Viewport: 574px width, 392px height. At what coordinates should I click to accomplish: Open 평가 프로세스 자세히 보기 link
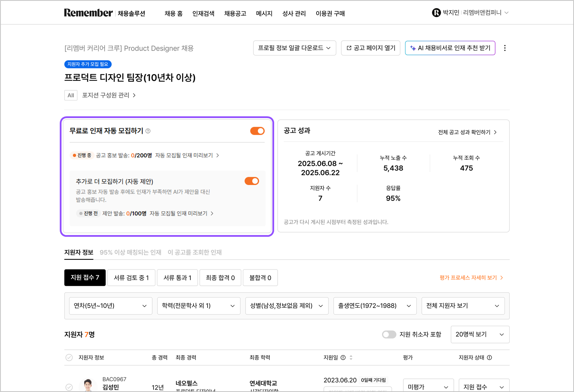(471, 278)
